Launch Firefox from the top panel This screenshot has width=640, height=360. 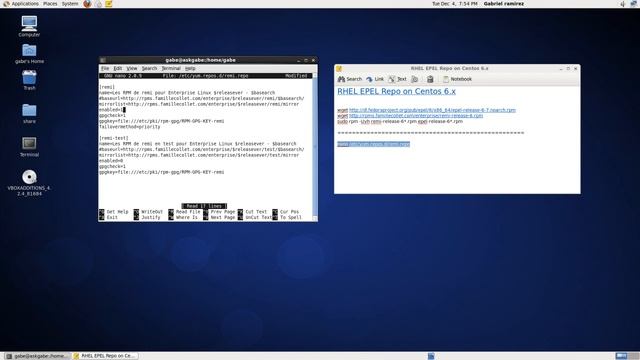click(x=87, y=4)
